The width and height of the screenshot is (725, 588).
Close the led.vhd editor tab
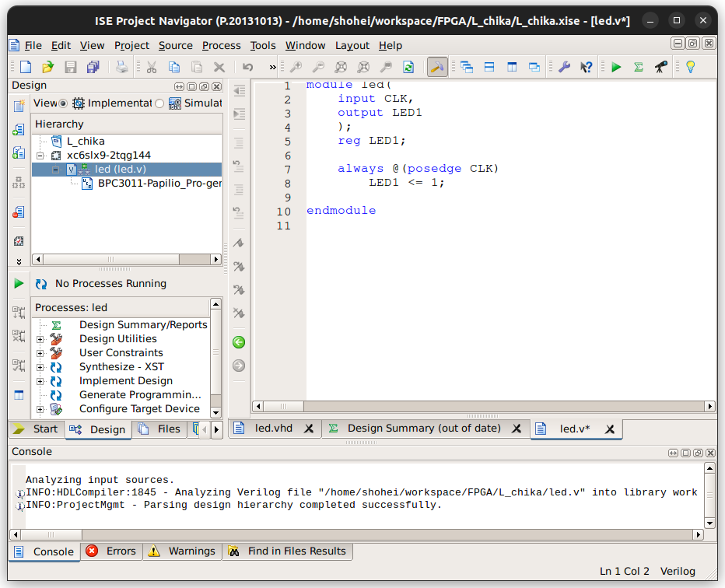click(308, 429)
